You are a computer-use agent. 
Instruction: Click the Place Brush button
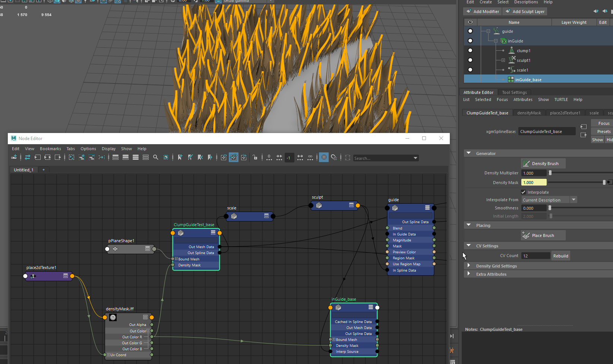[x=543, y=235]
